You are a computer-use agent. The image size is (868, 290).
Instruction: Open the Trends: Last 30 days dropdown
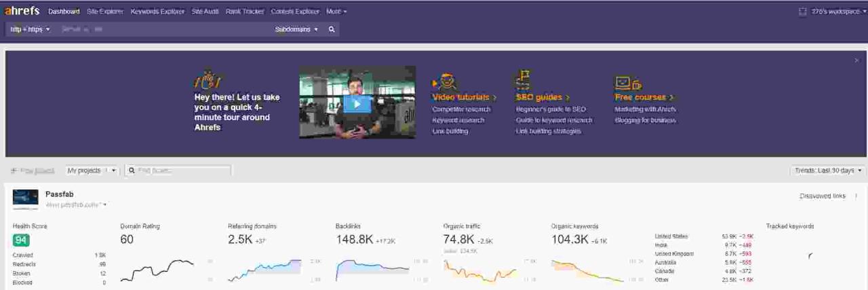(828, 170)
